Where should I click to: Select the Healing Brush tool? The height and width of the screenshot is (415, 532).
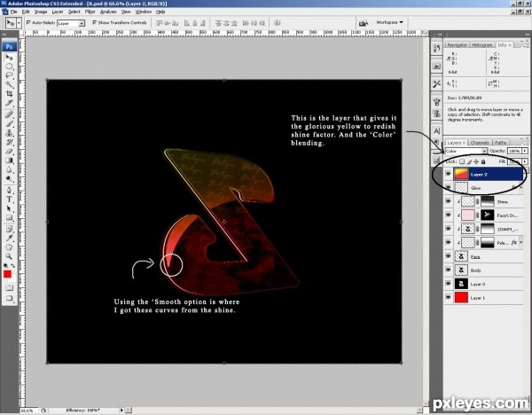[9, 114]
